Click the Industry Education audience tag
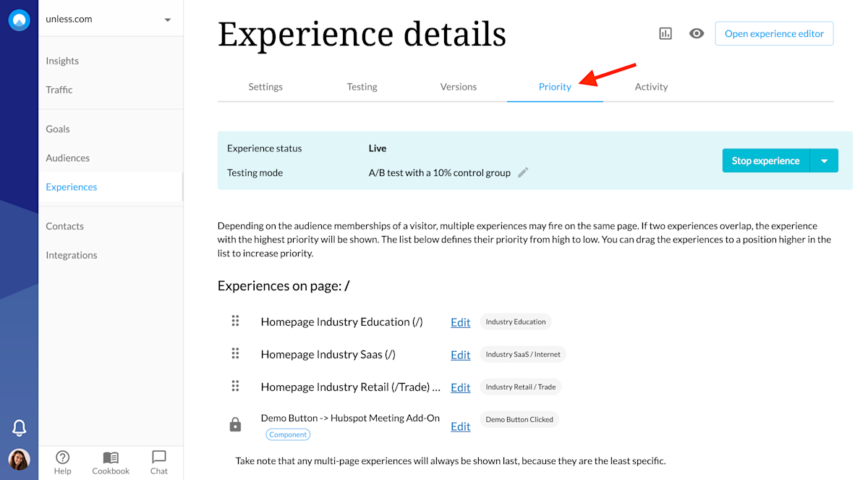This screenshot has width=868, height=480. tap(516, 321)
